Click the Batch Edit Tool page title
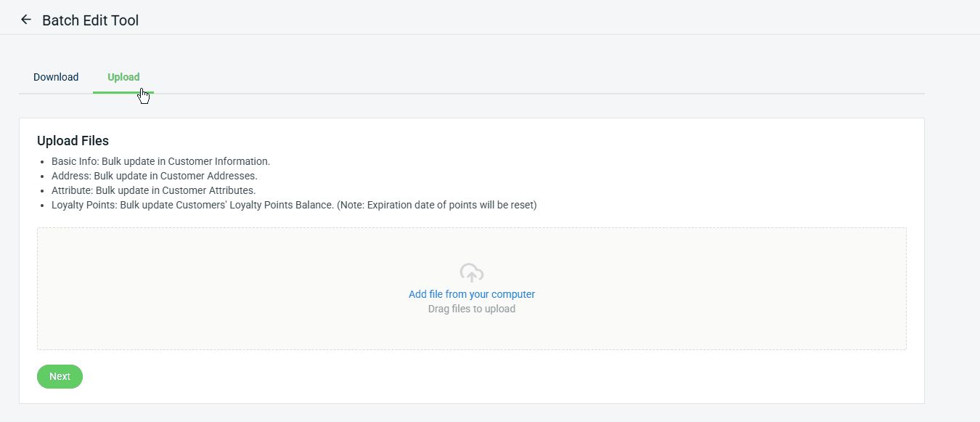This screenshot has width=980, height=422. pyautogui.click(x=90, y=20)
